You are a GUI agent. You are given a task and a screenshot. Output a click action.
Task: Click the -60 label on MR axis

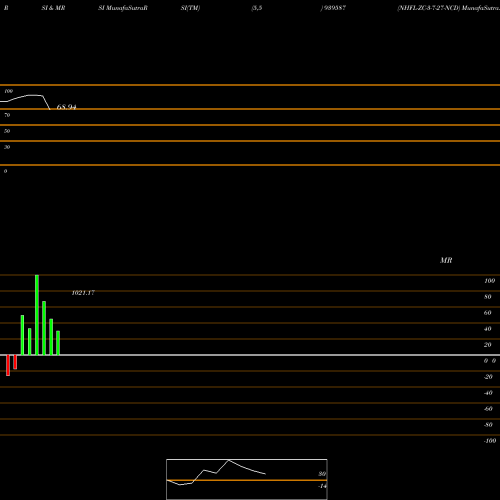click(488, 409)
